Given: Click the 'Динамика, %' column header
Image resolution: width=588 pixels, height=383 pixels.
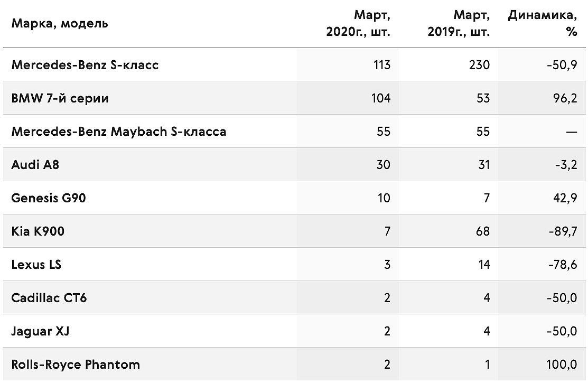Looking at the screenshot, I should 543,24.
